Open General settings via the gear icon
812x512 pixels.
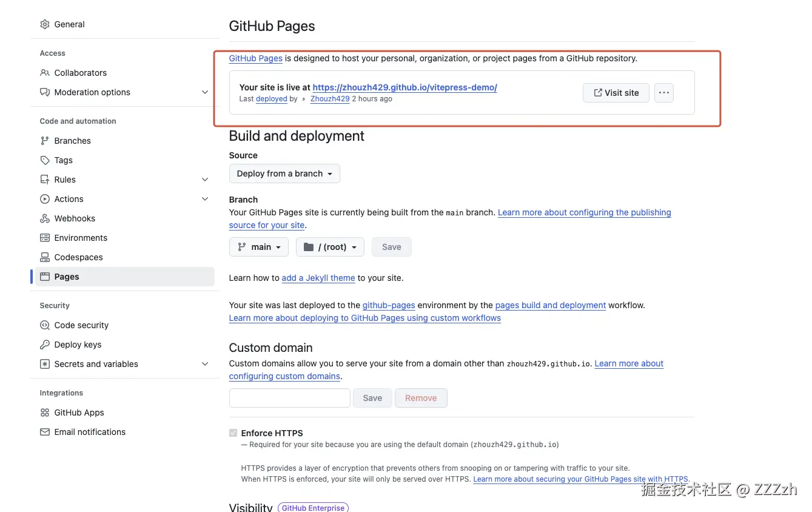coord(45,24)
